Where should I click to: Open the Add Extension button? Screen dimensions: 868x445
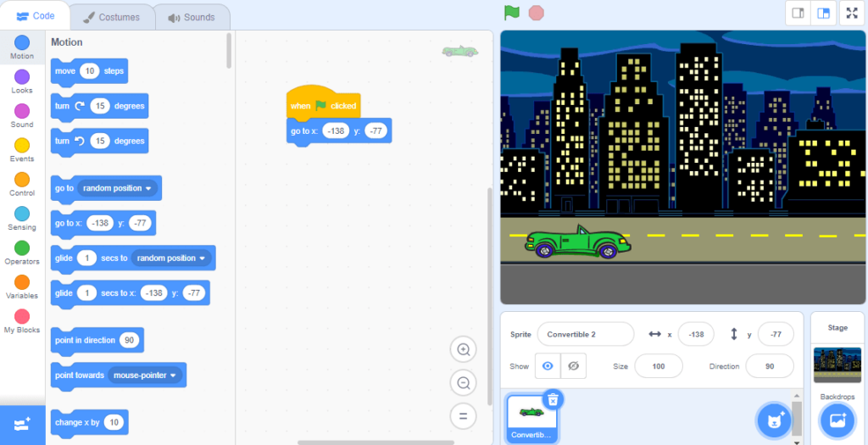[22, 425]
